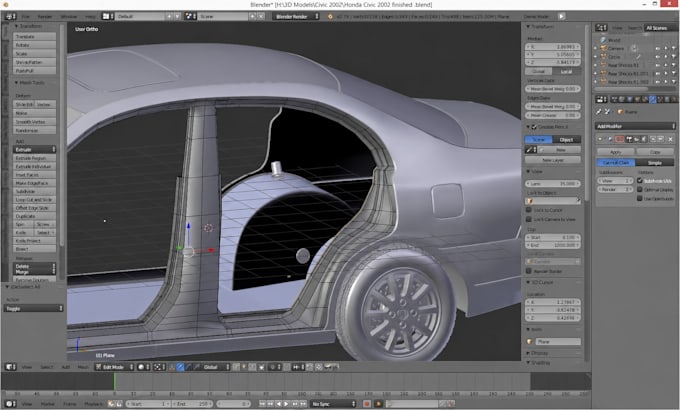Toggle the Subdivide UVs checkbox
The image size is (680, 410).
point(640,180)
